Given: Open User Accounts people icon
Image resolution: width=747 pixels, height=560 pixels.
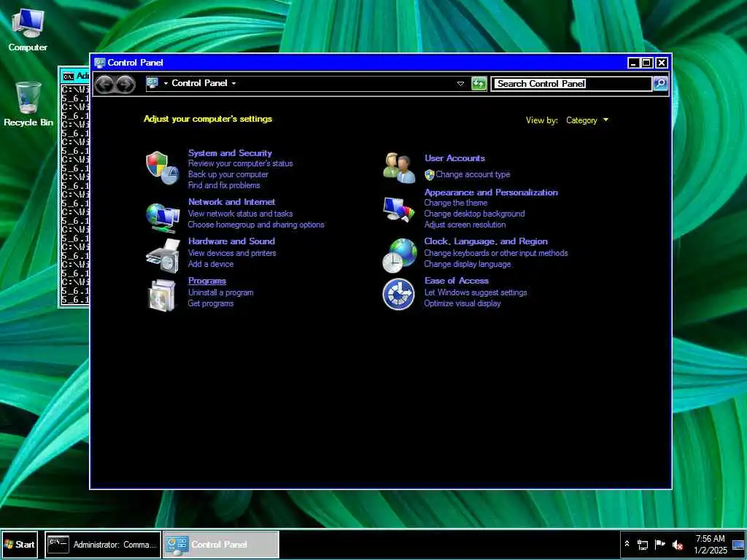Looking at the screenshot, I should (399, 168).
